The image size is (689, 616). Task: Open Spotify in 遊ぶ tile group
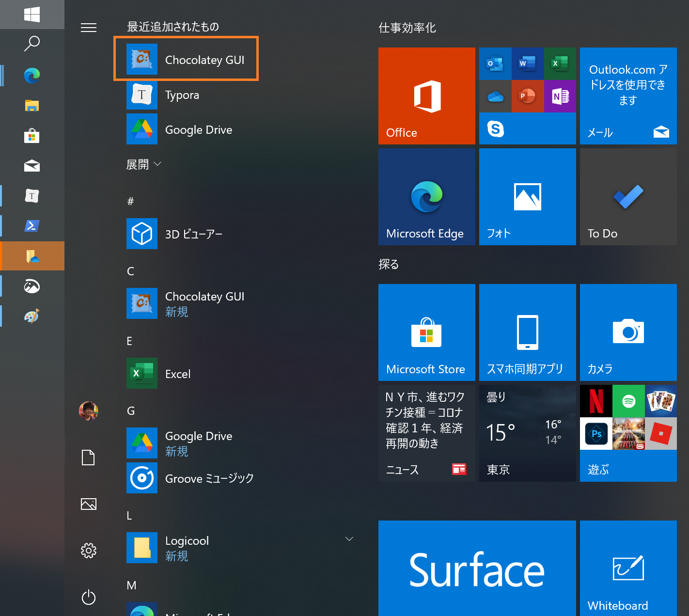pyautogui.click(x=628, y=401)
